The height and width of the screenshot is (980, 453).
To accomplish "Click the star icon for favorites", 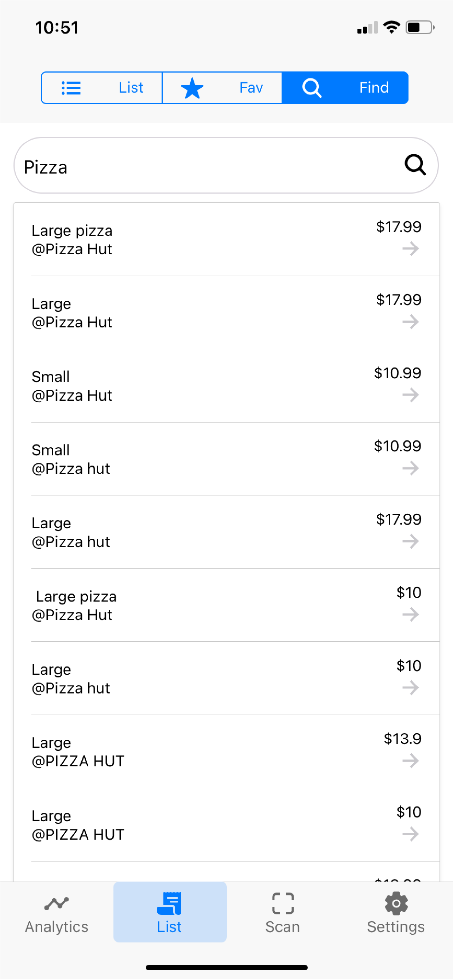I will 192,88.
